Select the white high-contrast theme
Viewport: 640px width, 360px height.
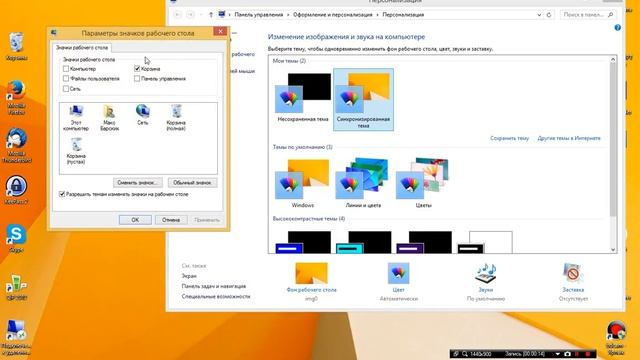(x=485, y=242)
